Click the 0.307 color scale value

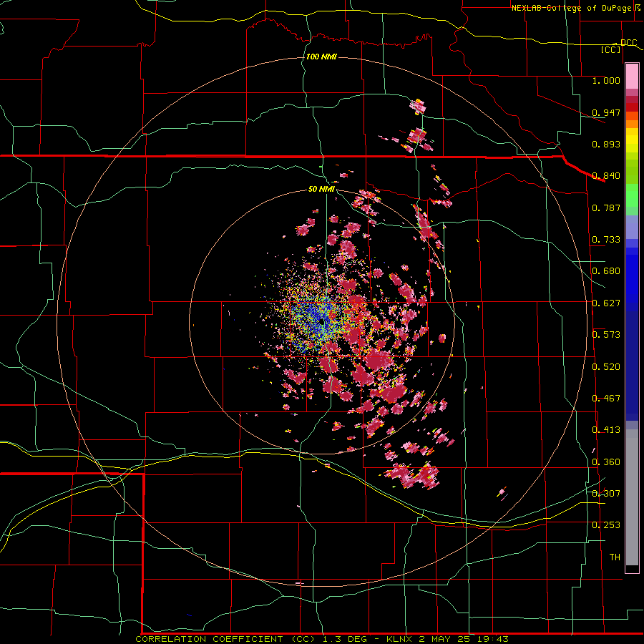606,494
